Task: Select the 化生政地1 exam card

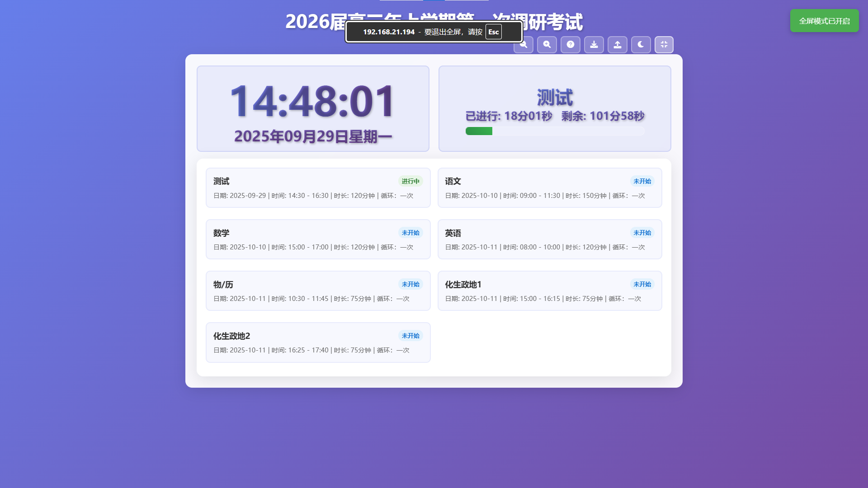Action: point(549,291)
